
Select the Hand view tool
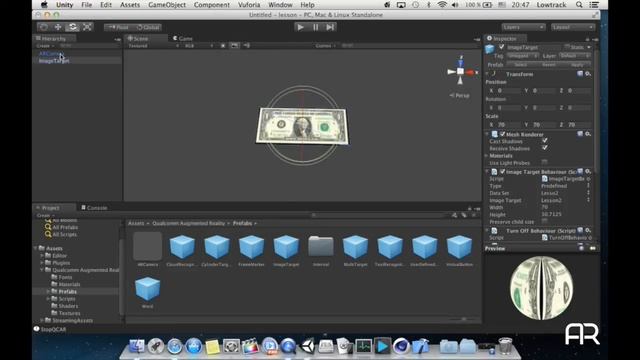[44, 27]
